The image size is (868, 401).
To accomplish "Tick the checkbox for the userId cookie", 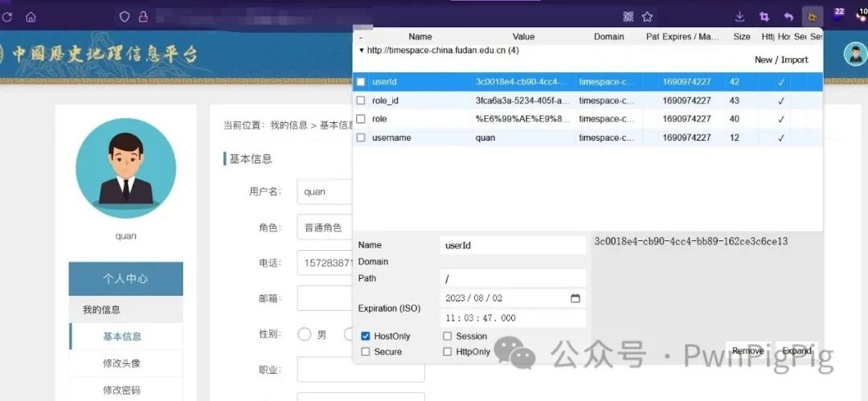I will click(x=360, y=82).
